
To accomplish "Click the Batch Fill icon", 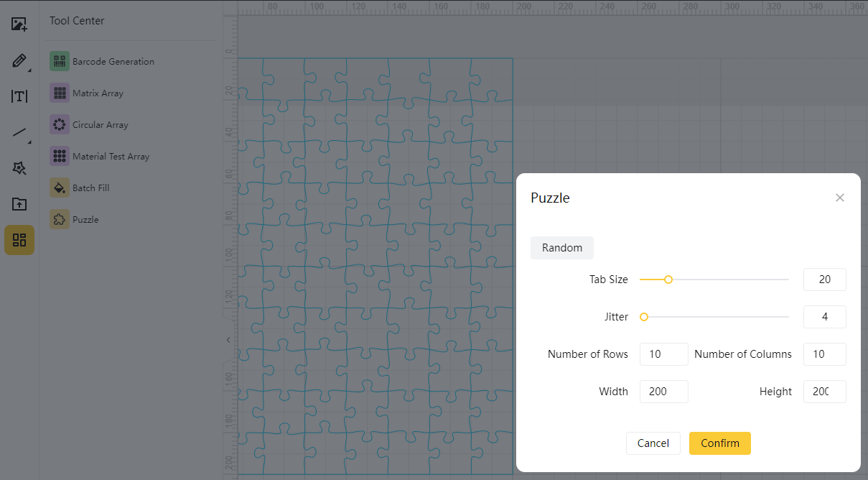I will (x=60, y=188).
